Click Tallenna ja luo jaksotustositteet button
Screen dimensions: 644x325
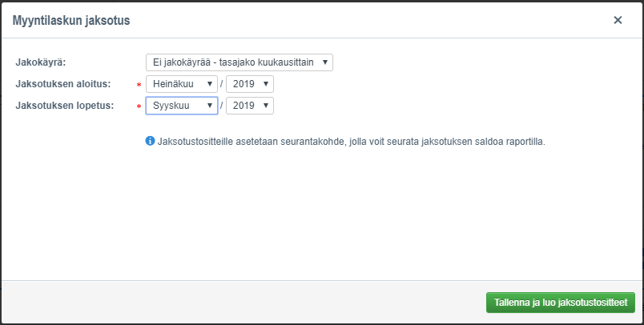[560, 303]
